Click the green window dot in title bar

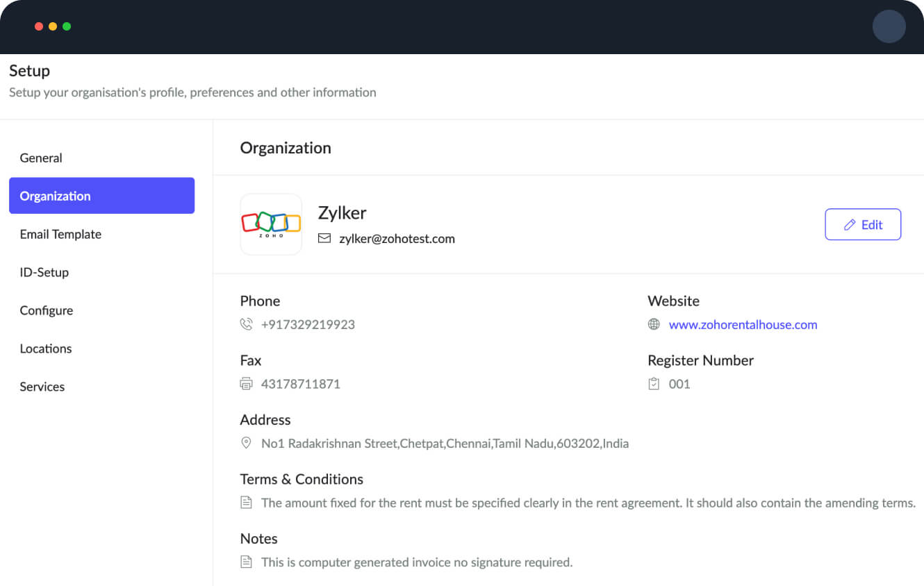[x=67, y=26]
